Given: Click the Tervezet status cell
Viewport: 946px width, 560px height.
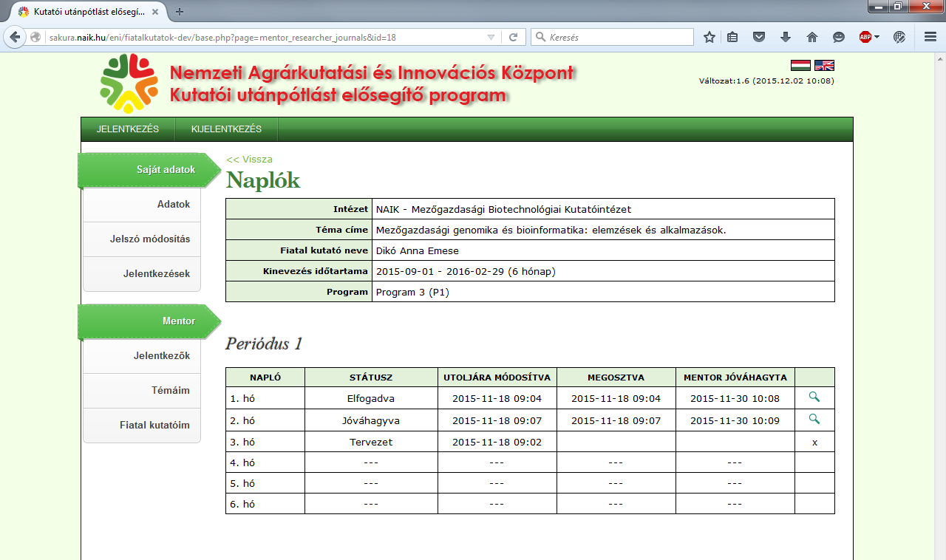Looking at the screenshot, I should pos(371,443).
